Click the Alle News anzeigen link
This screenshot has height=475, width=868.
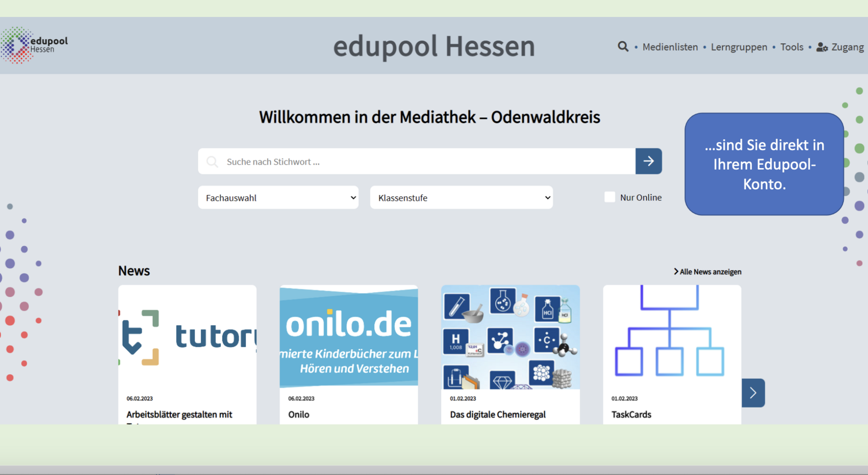click(707, 272)
